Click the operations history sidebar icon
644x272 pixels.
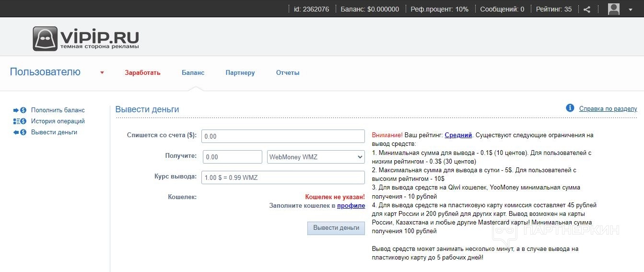tap(20, 121)
